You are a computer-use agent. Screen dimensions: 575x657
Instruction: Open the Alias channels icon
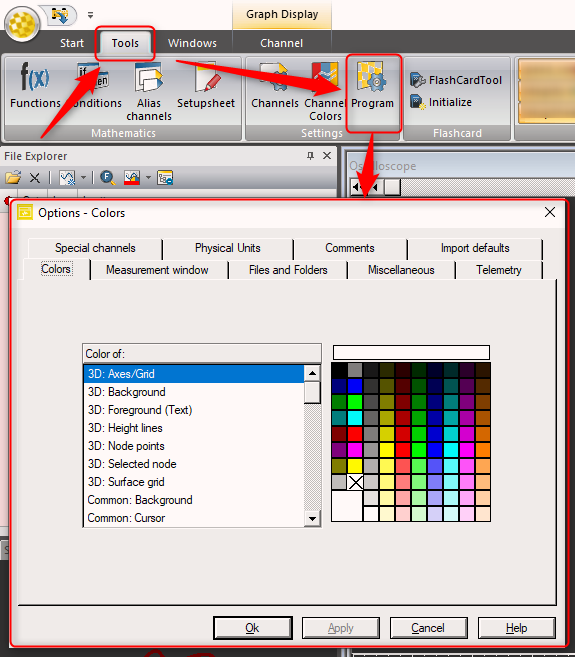point(149,91)
